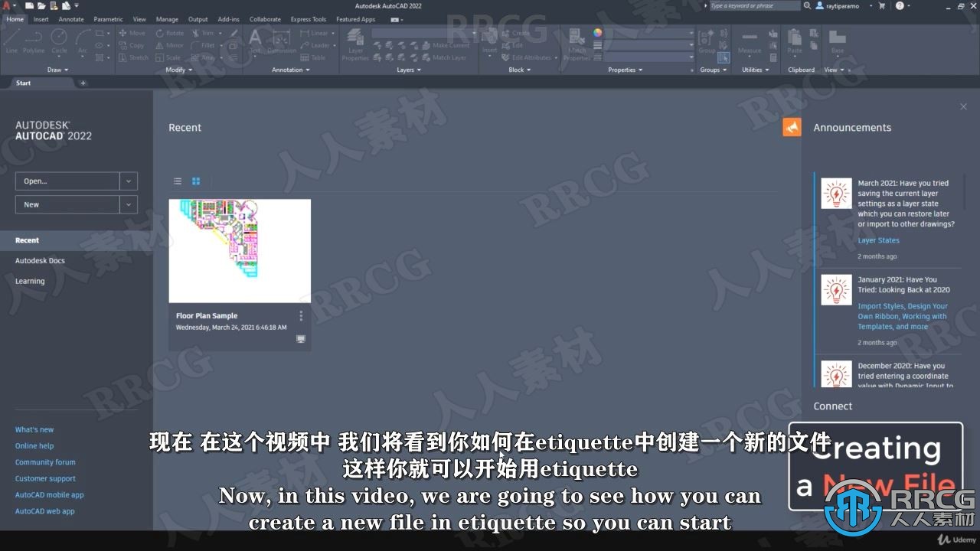Click the Array tool

tap(203, 57)
